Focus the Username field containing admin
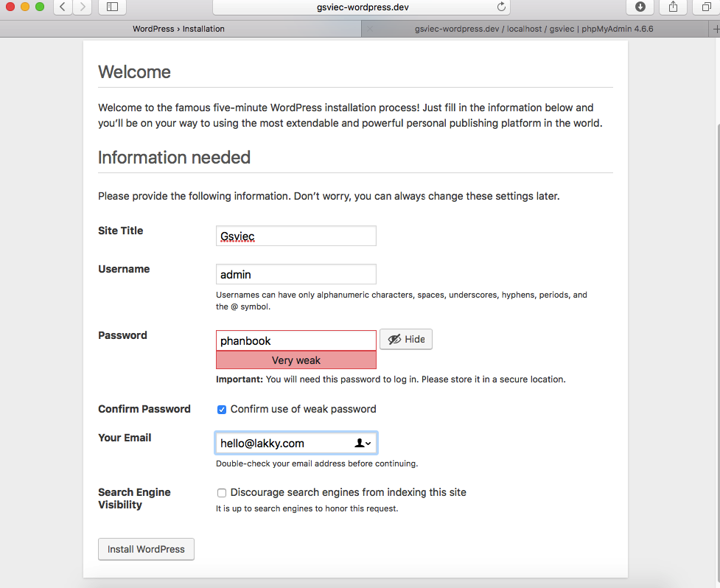Viewport: 720px width, 588px height. 296,274
